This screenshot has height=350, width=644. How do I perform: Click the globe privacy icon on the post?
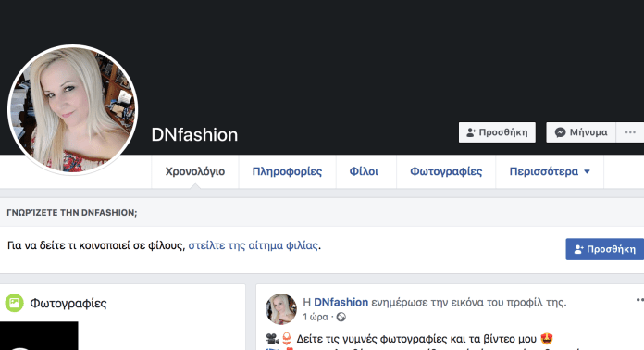point(341,318)
